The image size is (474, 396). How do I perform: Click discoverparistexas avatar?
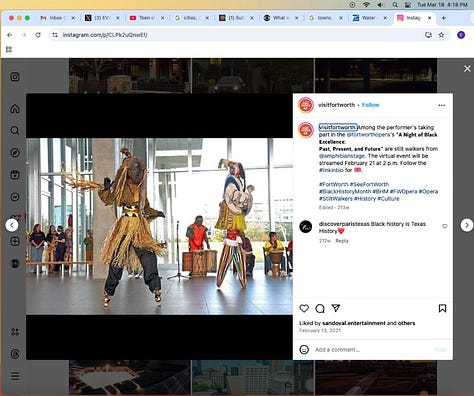306,227
